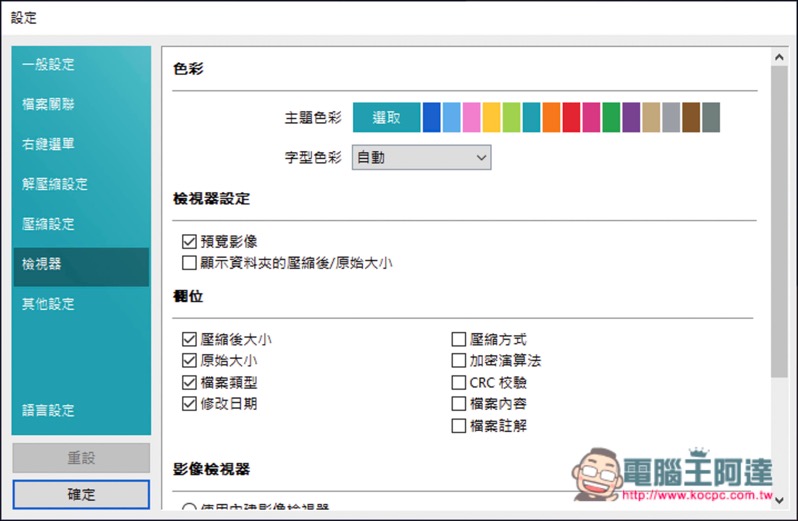Screen dimensions: 798x521
Task: Open the 一般設定 section
Action: (81, 65)
